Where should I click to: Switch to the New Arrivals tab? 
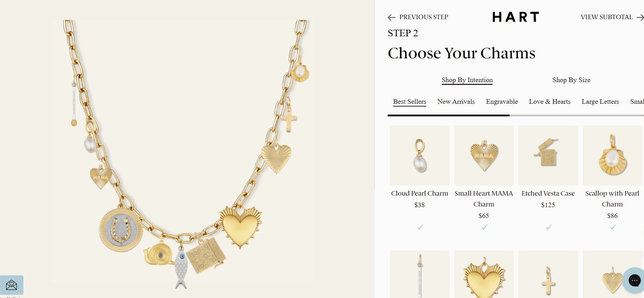(x=456, y=101)
